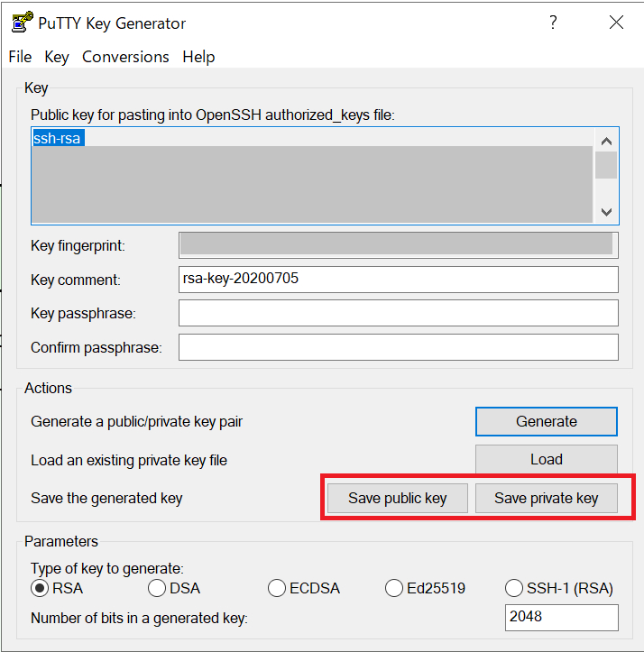Open the File menu

click(20, 57)
